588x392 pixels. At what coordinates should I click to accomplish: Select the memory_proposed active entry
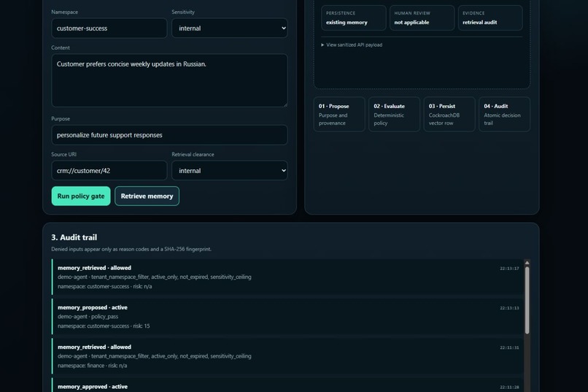click(x=287, y=317)
